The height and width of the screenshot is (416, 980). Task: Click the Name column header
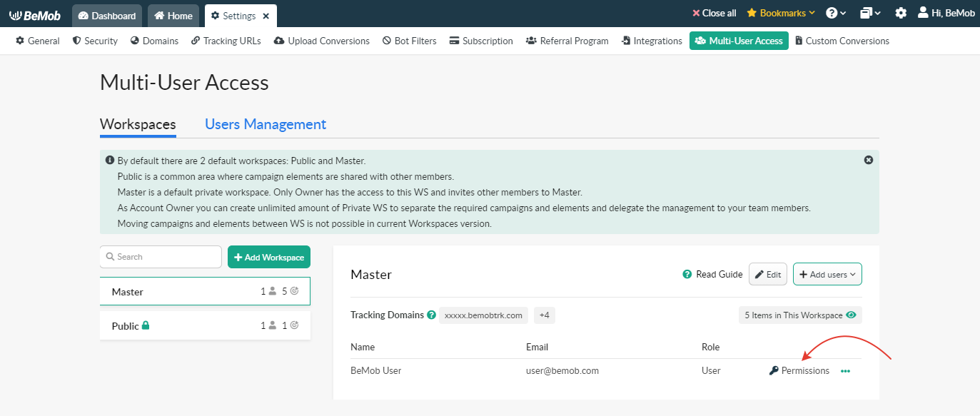(363, 347)
